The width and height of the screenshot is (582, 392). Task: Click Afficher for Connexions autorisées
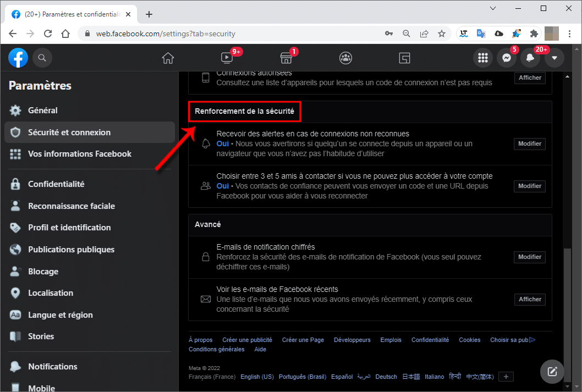coord(530,78)
